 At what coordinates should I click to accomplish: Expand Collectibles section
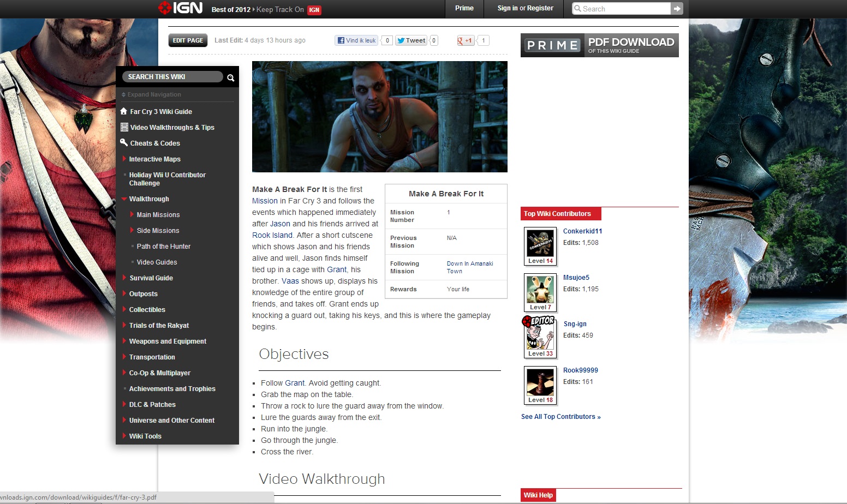124,309
